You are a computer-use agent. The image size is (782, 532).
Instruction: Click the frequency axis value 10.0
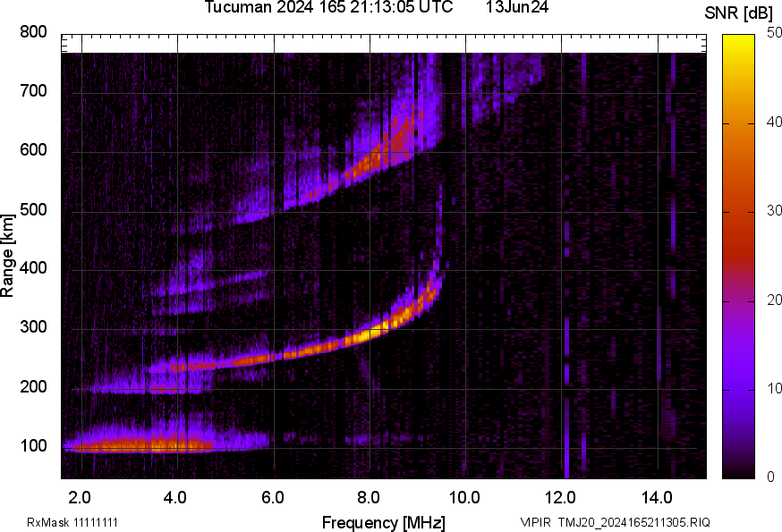(464, 498)
